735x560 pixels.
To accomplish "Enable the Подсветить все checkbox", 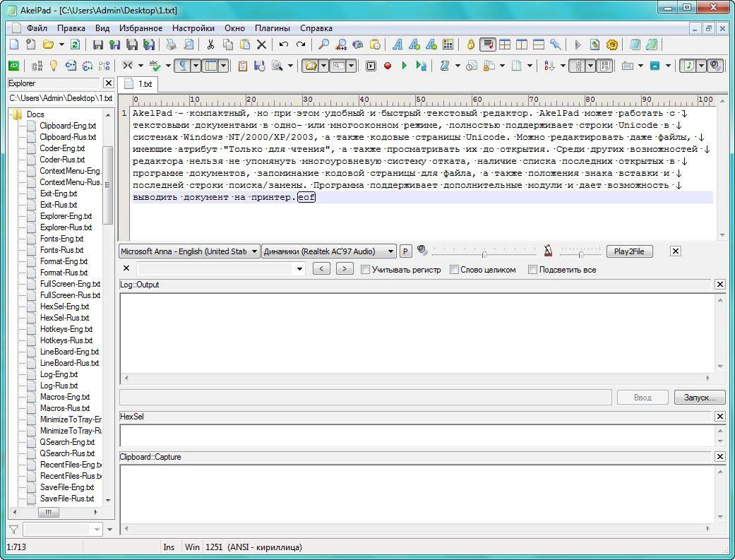I will tap(532, 270).
